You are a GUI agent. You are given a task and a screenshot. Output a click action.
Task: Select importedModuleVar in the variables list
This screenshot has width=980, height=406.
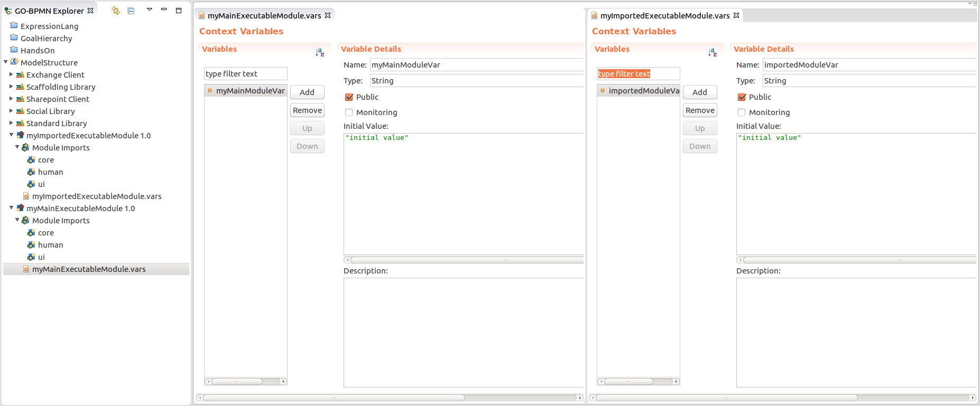pyautogui.click(x=639, y=91)
